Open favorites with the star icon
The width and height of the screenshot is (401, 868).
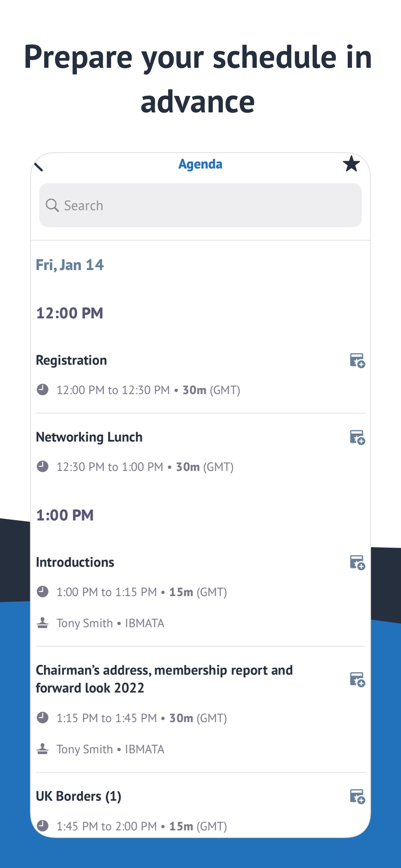click(351, 164)
